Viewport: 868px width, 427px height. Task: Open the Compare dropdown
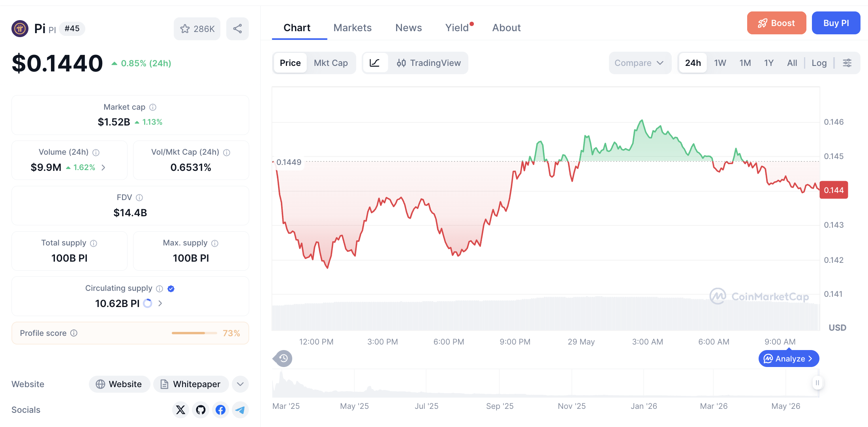640,63
